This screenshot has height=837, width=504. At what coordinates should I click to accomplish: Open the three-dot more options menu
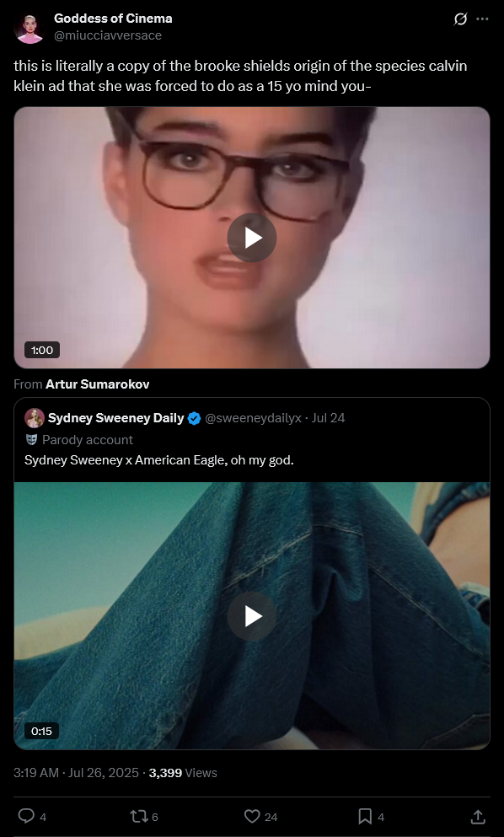pos(482,19)
